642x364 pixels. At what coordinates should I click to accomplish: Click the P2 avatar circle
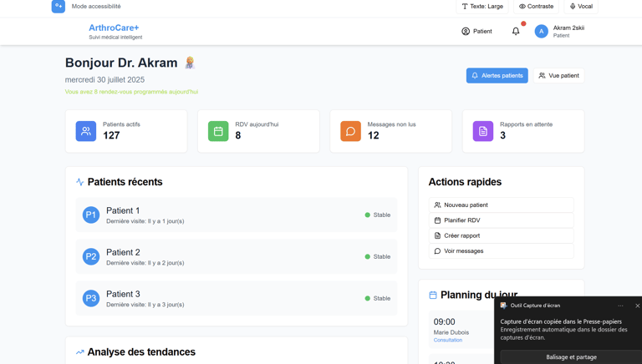tap(91, 257)
